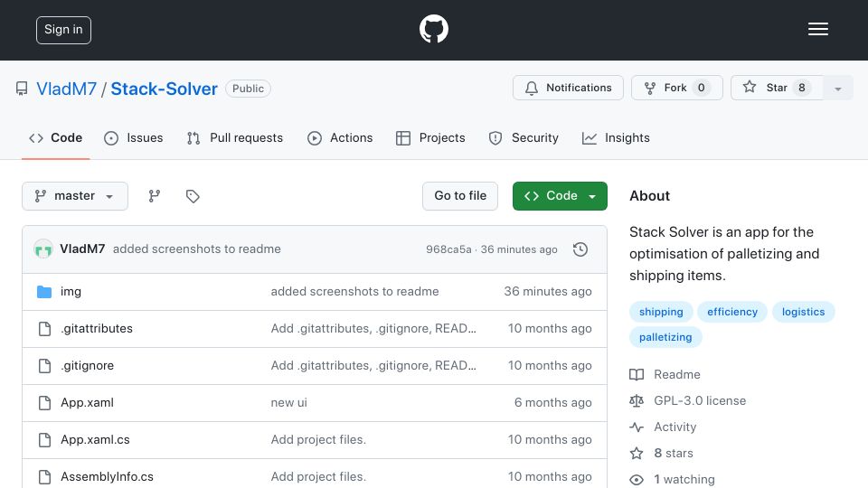Click the eye icon beside 1 watching
The image size is (868, 488).
pos(637,480)
